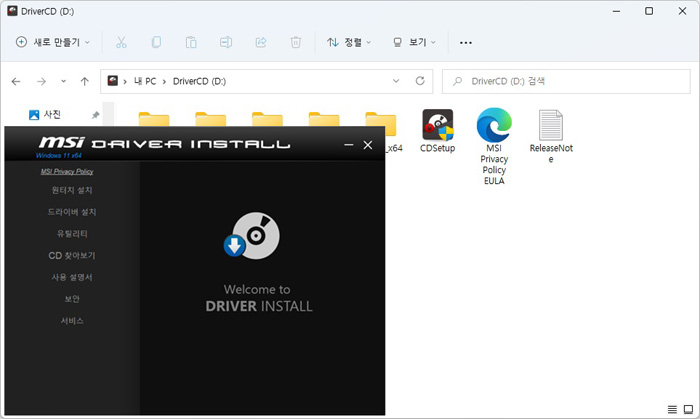This screenshot has height=419, width=700.
Task: Open the 보기 view dropdown
Action: pos(414,42)
